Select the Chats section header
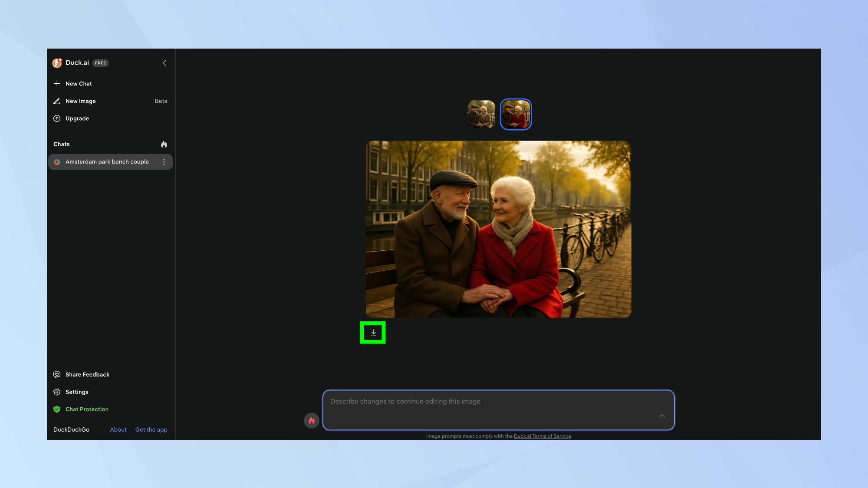 coord(61,144)
